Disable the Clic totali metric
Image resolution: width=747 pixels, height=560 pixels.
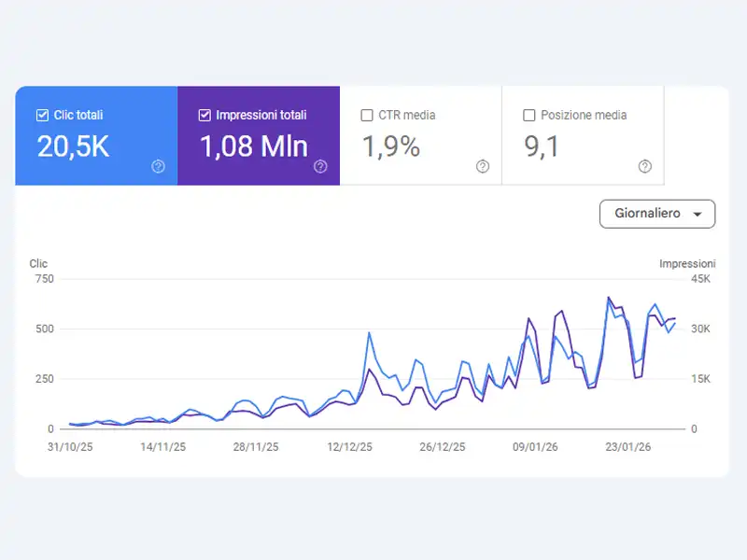(x=42, y=115)
